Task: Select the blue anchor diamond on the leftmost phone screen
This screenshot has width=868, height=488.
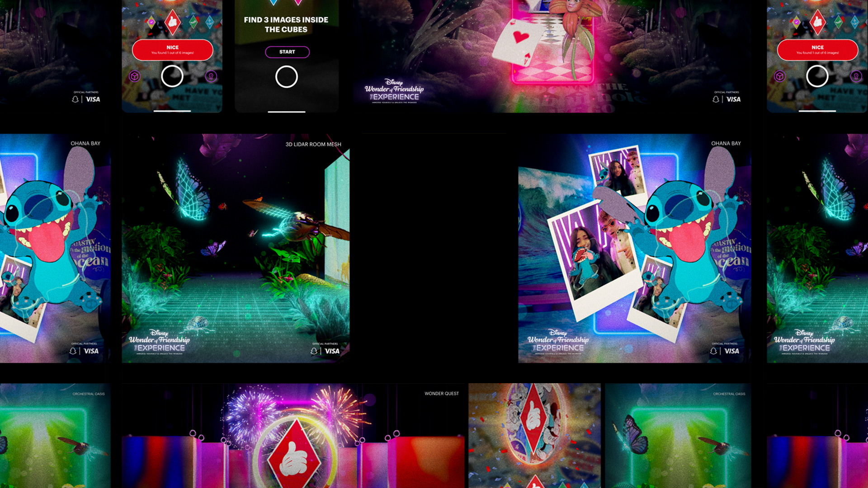Action: pyautogui.click(x=210, y=21)
